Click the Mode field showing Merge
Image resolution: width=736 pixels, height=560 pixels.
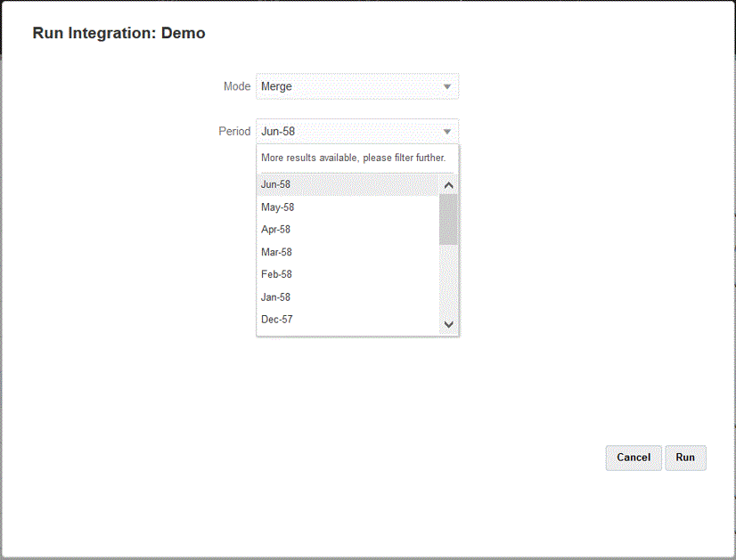(348, 87)
